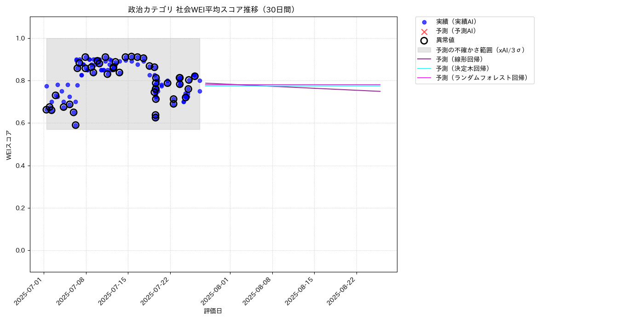Click the black circle outlier marker in the legend
Image resolution: width=644 pixels, height=322 pixels.
424,40
